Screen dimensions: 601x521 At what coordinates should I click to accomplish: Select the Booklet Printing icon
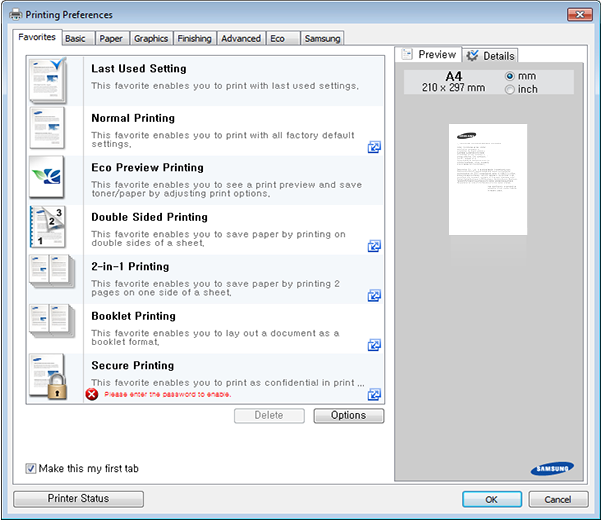[x=47, y=326]
